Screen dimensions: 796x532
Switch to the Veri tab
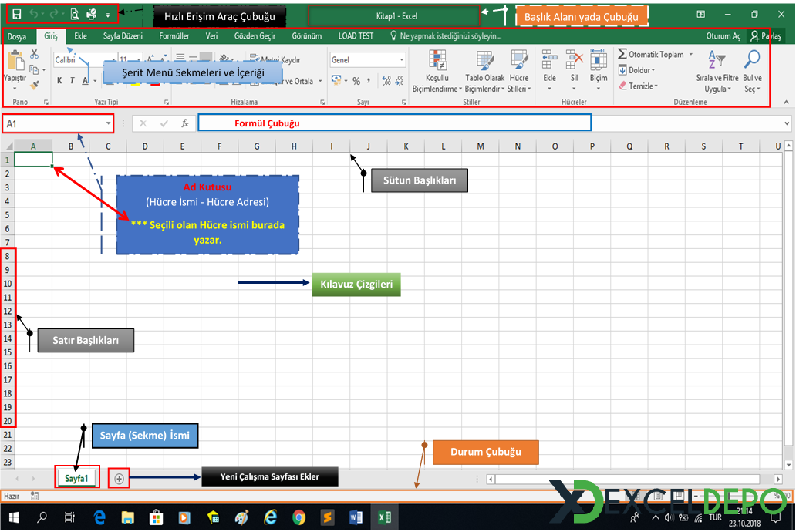point(211,36)
